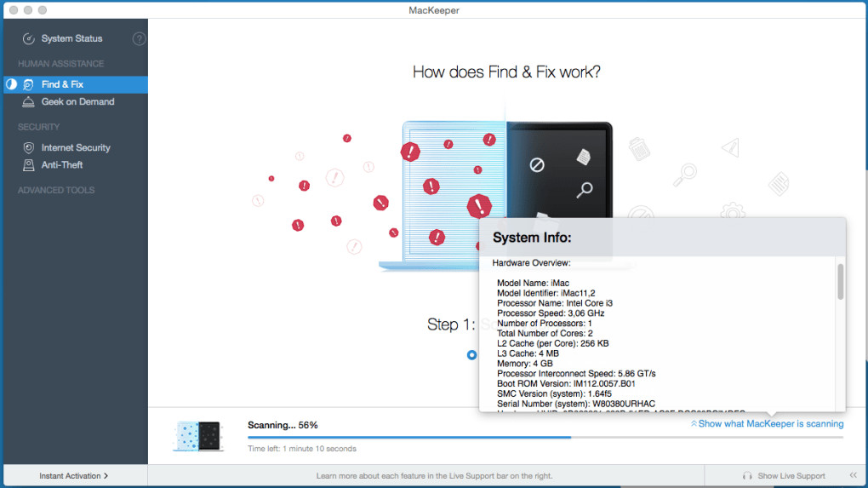This screenshot has width=868, height=488.
Task: Click the Find & Fix magnifier icon
Action: pos(28,84)
